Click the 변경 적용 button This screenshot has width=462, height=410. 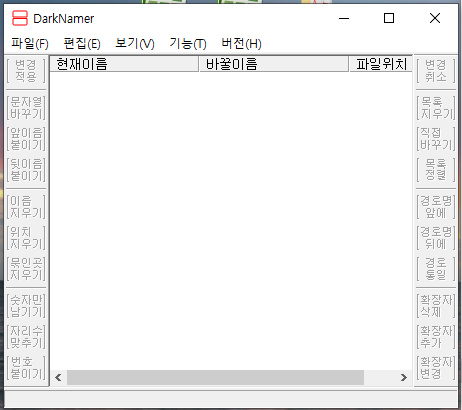click(x=26, y=71)
